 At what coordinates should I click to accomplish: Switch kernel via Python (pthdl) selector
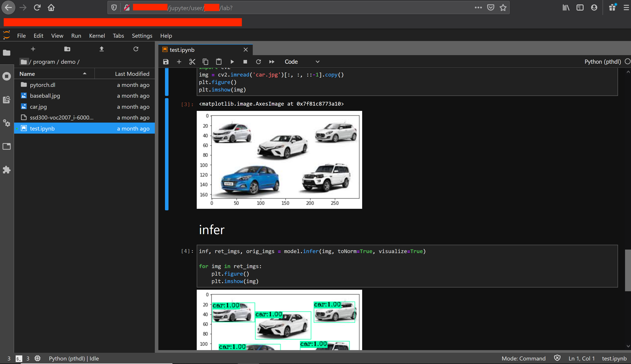coord(602,62)
